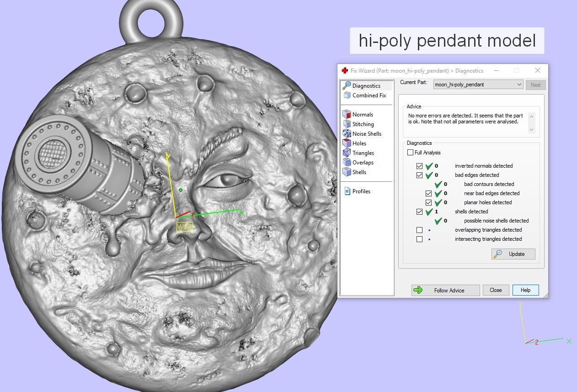Select the Combined Fix menu label
Image resolution: width=577 pixels, height=392 pixels.
pos(369,95)
